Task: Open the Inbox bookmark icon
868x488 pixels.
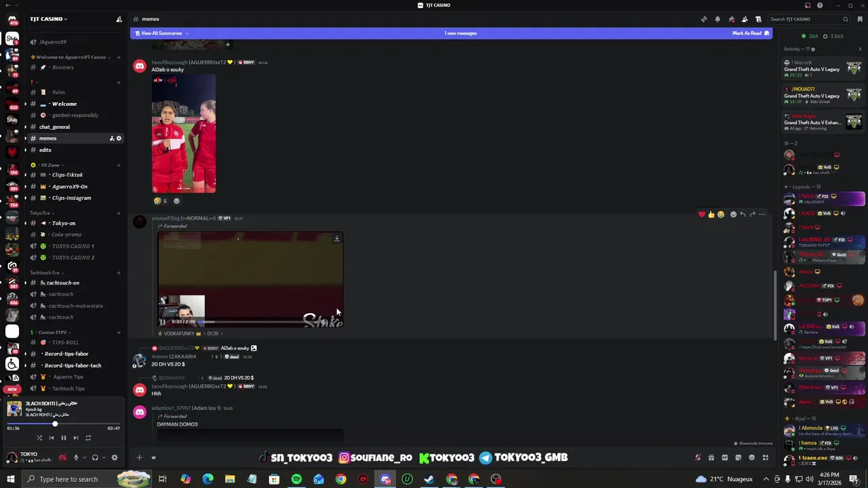Action: (x=860, y=19)
